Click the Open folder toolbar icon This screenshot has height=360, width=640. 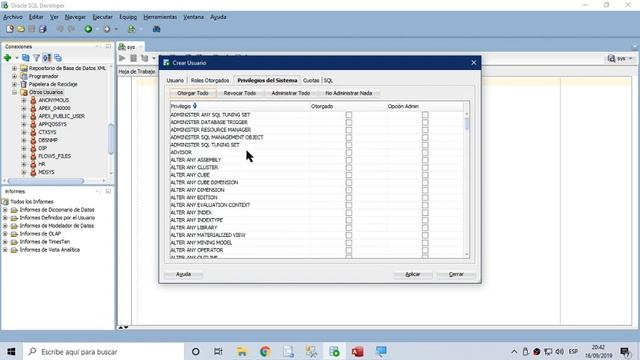pyautogui.click(x=21, y=29)
